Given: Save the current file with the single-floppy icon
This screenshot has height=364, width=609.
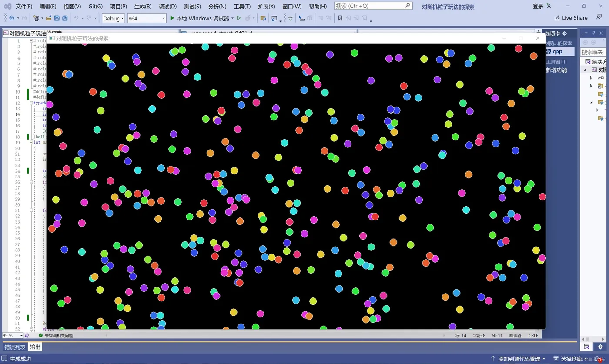Looking at the screenshot, I should pos(57,18).
